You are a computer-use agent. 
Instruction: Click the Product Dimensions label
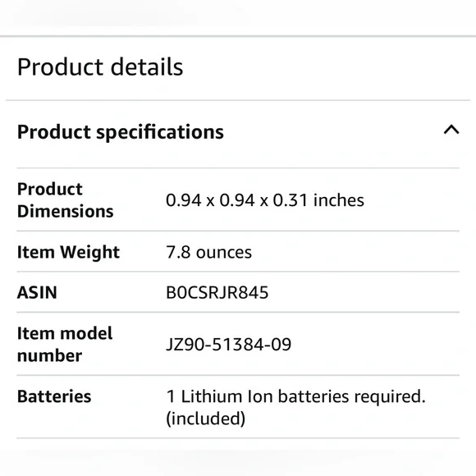coord(66,200)
